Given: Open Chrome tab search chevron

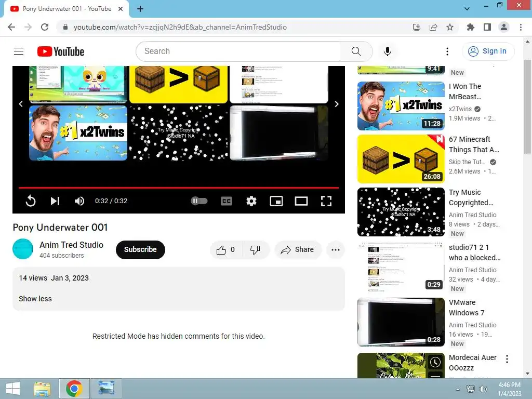Looking at the screenshot, I should coord(467,9).
